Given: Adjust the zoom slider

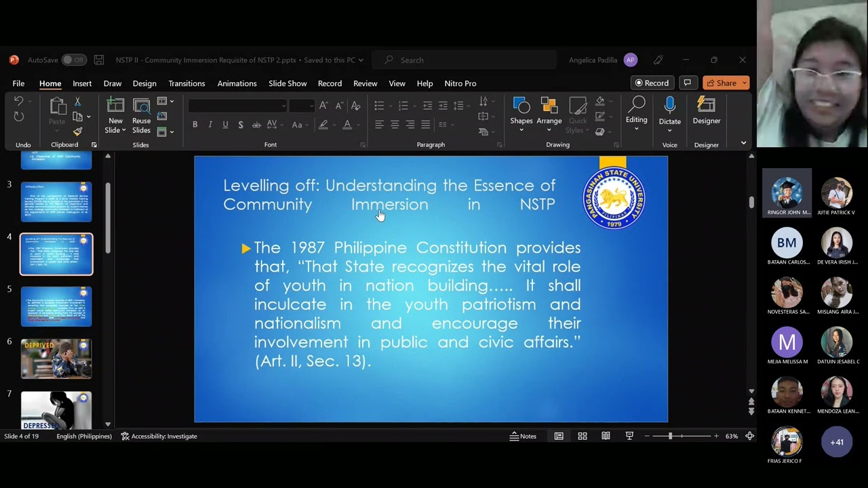Looking at the screenshot, I should click(670, 436).
